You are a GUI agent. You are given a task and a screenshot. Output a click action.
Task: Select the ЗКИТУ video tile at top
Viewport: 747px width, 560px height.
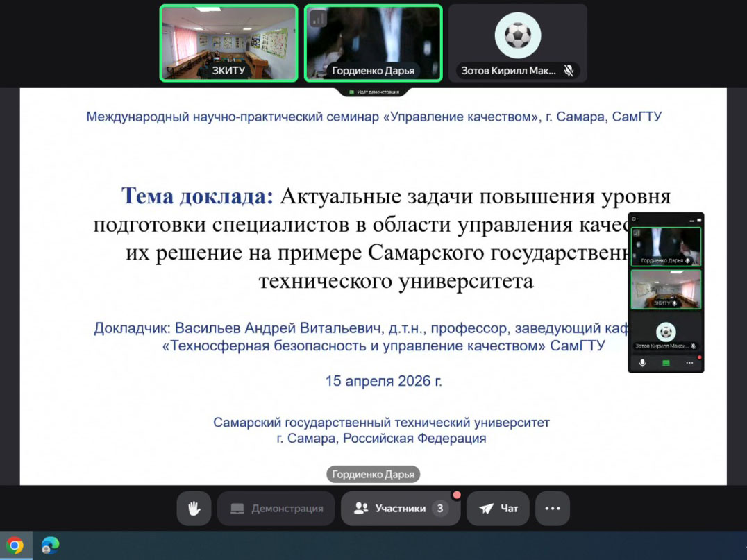pyautogui.click(x=228, y=43)
